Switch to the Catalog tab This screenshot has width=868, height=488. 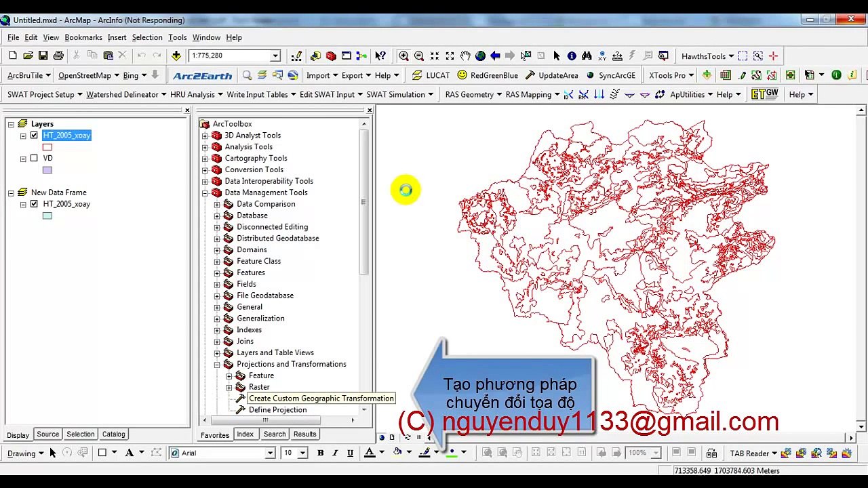(113, 434)
